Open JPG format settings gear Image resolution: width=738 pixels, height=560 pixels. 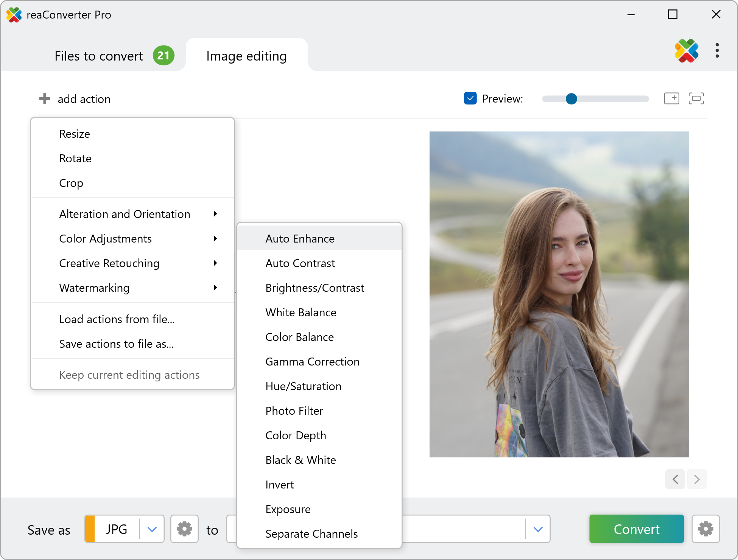coord(184,529)
